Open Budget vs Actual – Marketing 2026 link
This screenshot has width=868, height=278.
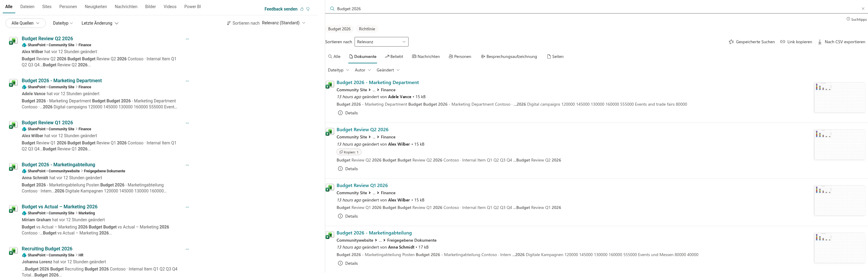59,207
